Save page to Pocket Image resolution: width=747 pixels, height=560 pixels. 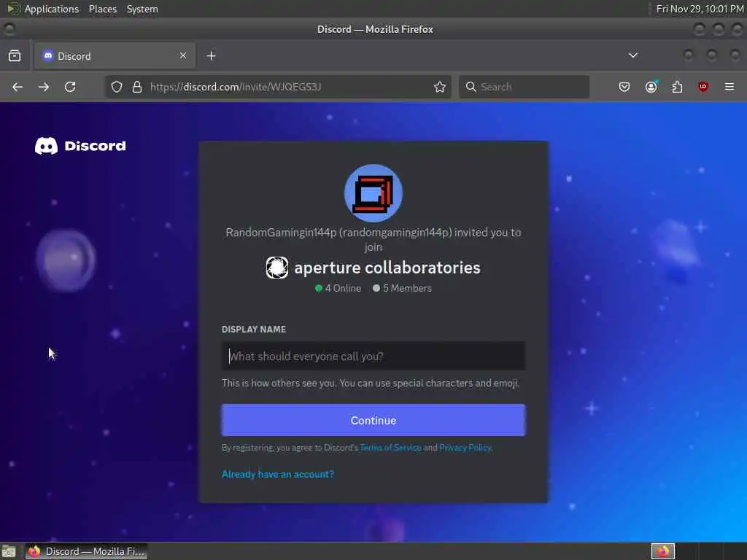pos(624,87)
